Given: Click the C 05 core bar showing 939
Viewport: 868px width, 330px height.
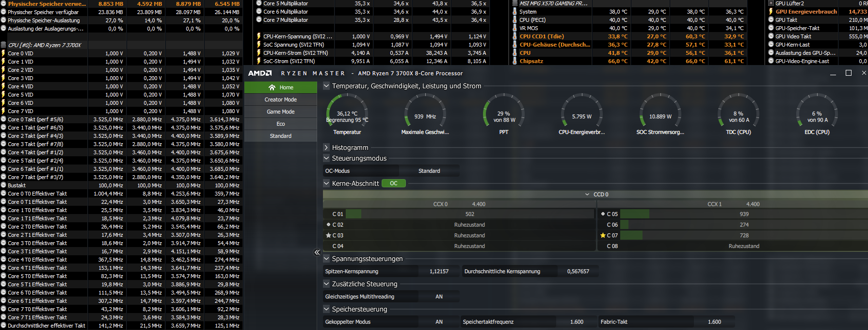Looking at the screenshot, I should (x=744, y=214).
